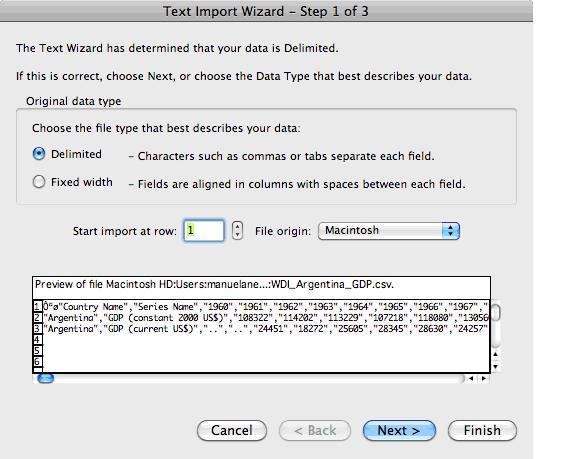Click the blue dropdown arrows beside Macintosh
This screenshot has width=567, height=459.
pyautogui.click(x=451, y=231)
